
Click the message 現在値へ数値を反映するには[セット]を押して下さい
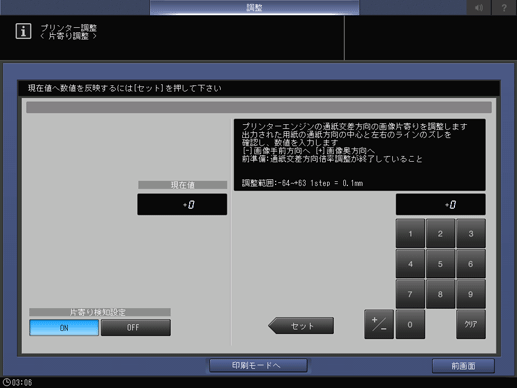point(125,88)
